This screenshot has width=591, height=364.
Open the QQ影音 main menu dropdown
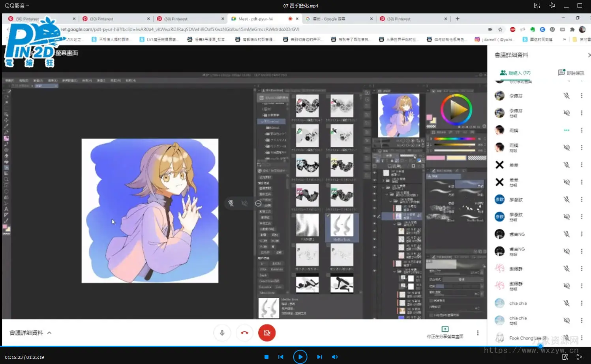click(17, 6)
